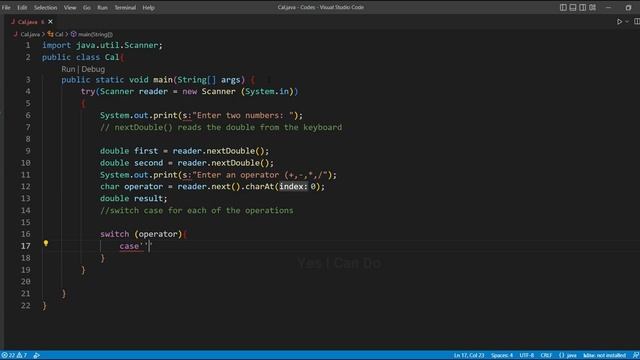Viewport: 640px width, 360px height.
Task: Expand the run options dropdown arrow
Action: 627,22
